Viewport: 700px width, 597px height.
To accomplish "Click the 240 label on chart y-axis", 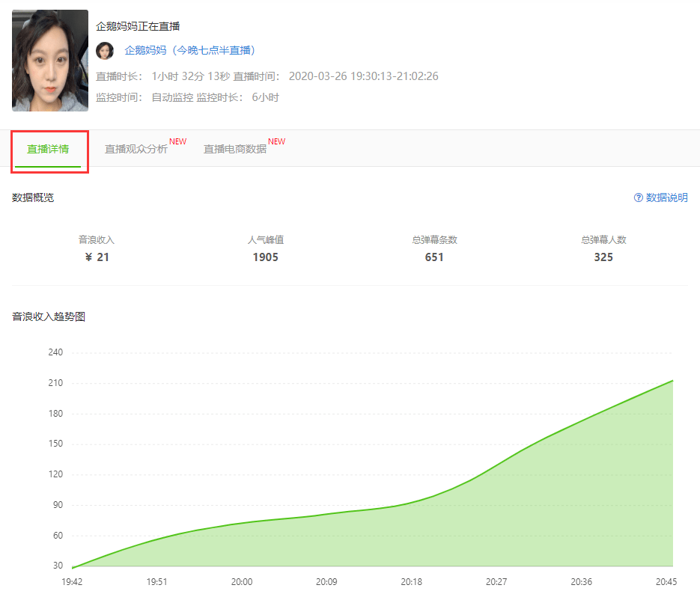I will point(55,352).
